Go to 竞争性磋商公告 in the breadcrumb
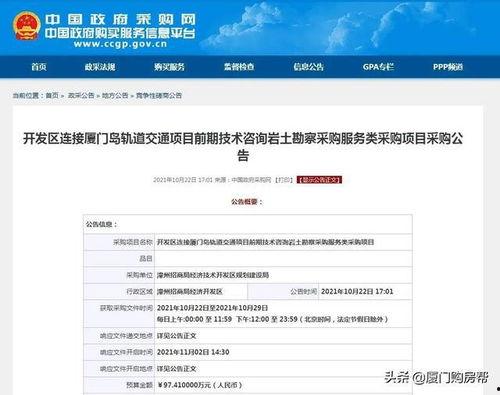500x395 pixels. tap(159, 96)
